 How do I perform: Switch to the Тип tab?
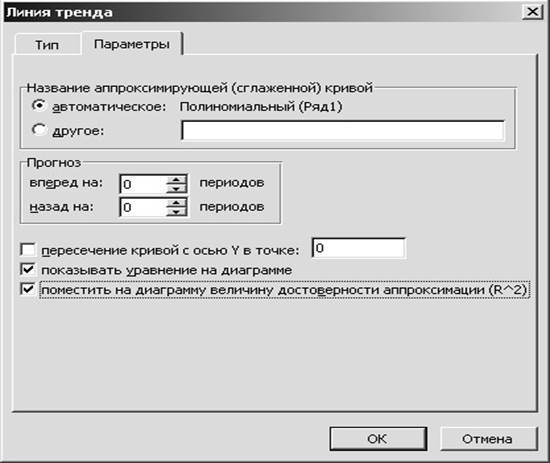[47, 45]
